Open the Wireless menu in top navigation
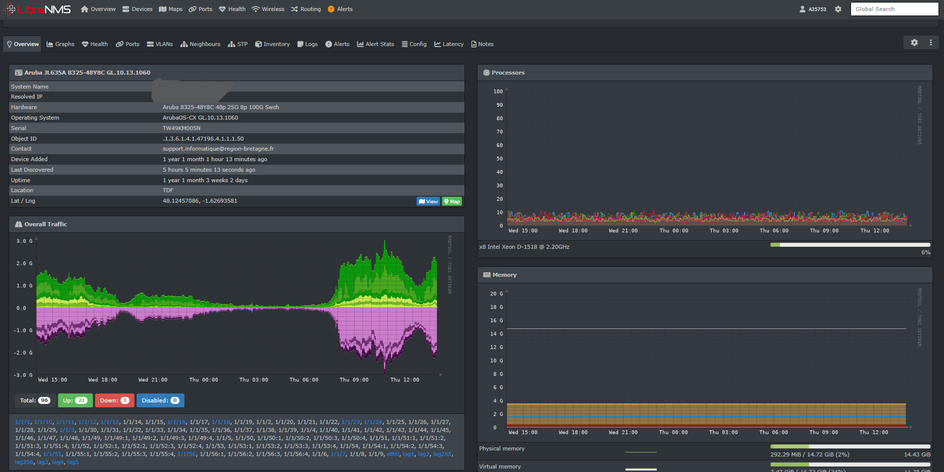944x472 pixels. click(x=268, y=9)
